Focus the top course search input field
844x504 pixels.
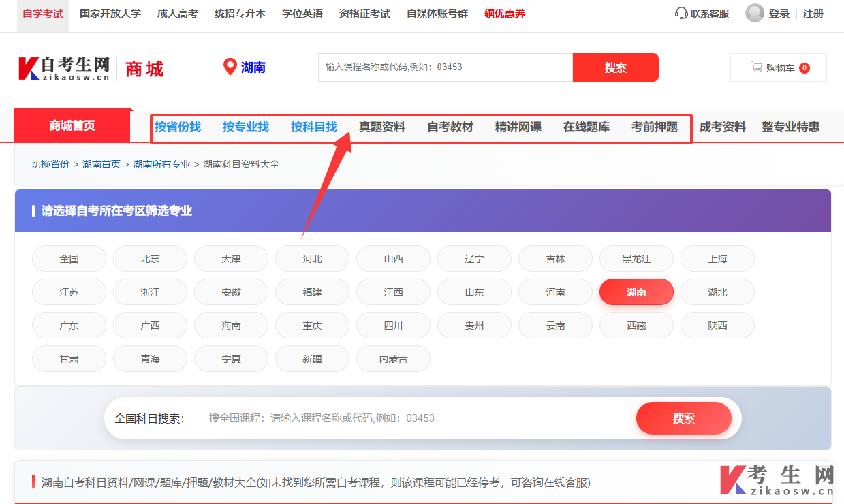(446, 67)
